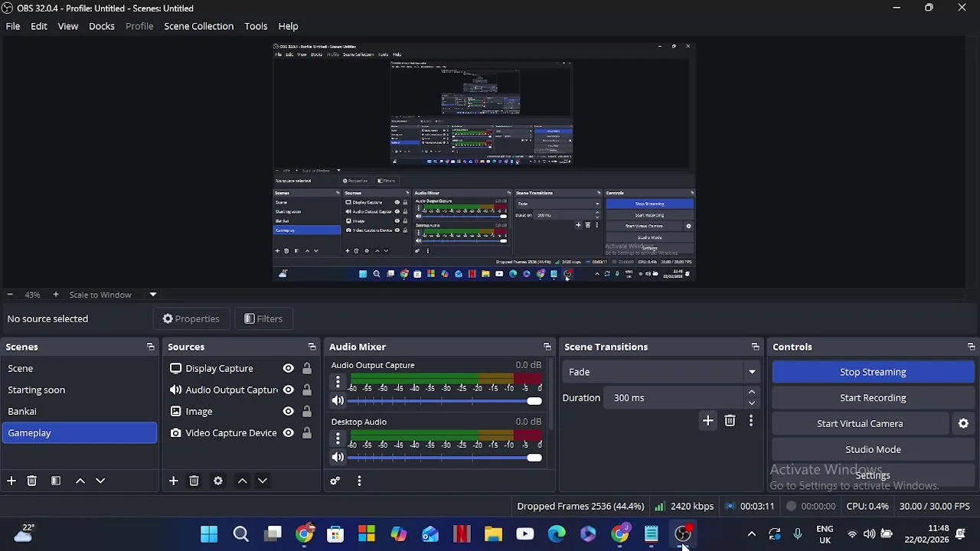
Task: Open source Filters button
Action: [x=263, y=318]
